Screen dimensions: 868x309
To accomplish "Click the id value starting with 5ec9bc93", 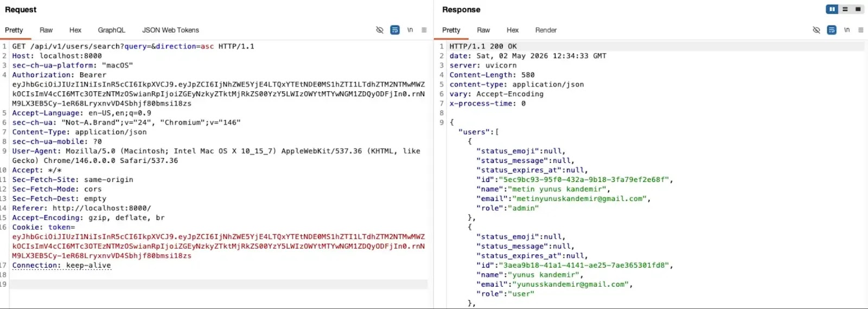I will [x=586, y=179].
